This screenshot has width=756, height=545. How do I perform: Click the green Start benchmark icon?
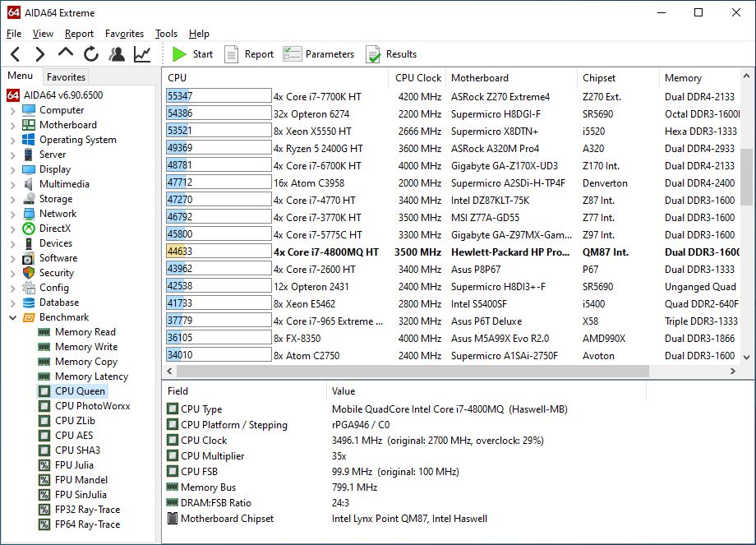[179, 54]
